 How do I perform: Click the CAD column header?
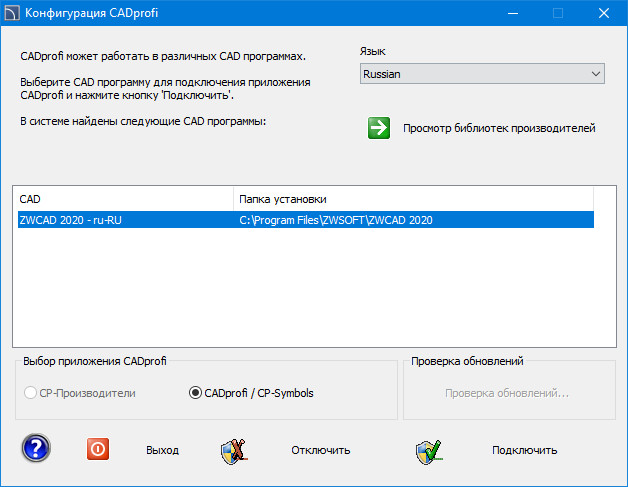pos(123,199)
